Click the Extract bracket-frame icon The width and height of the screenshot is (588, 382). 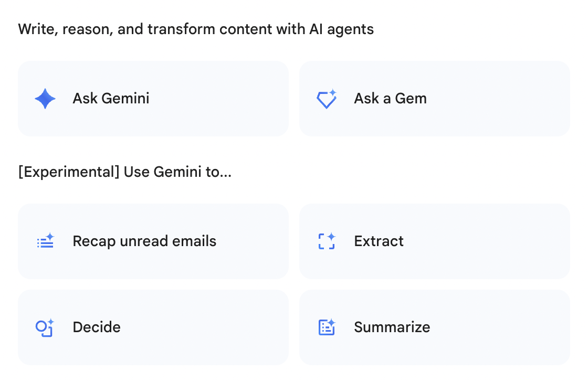pyautogui.click(x=327, y=241)
